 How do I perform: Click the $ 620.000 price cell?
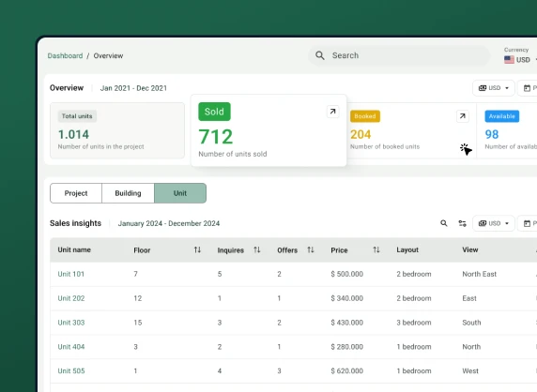(347, 371)
